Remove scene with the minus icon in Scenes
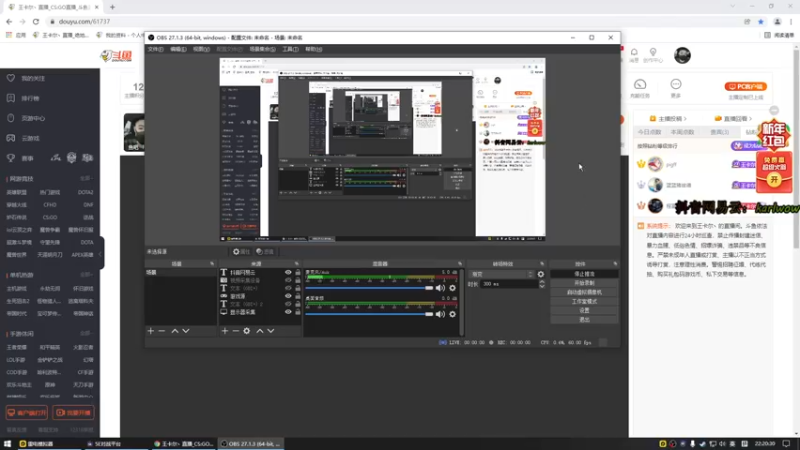Viewport: 800px width, 450px height. pos(162,331)
